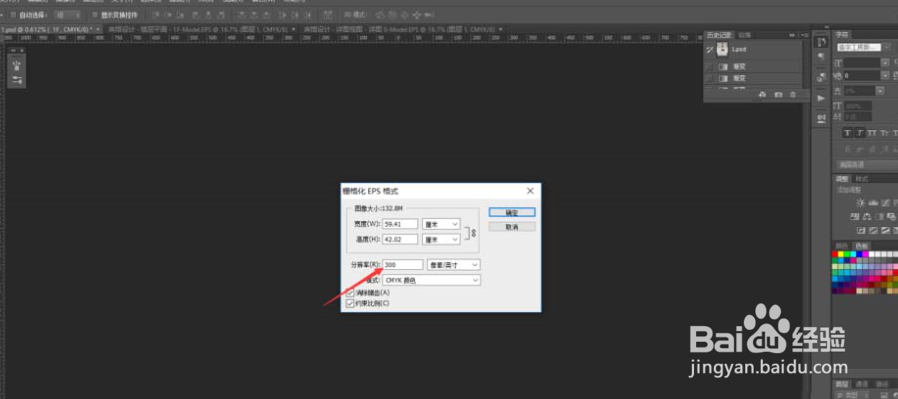
Task: Click the auto-align layers icon in options bar
Action: pyautogui.click(x=328, y=14)
